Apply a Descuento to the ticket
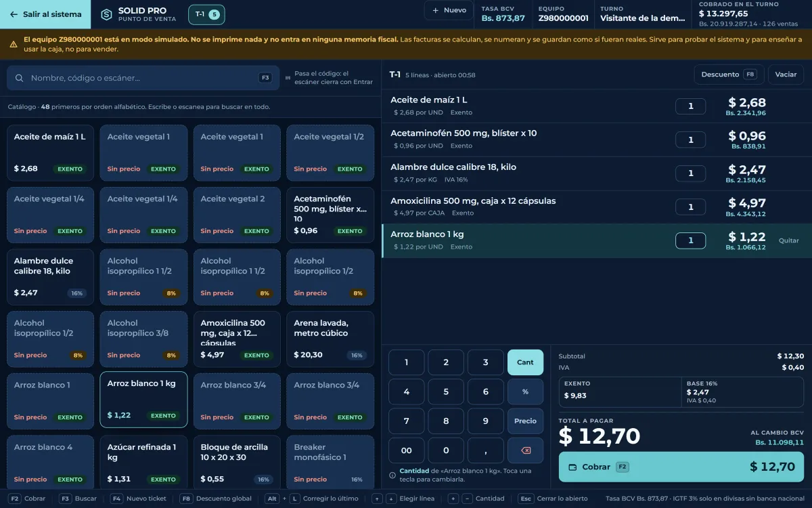Screen dimensions: 812x508 click(729, 75)
